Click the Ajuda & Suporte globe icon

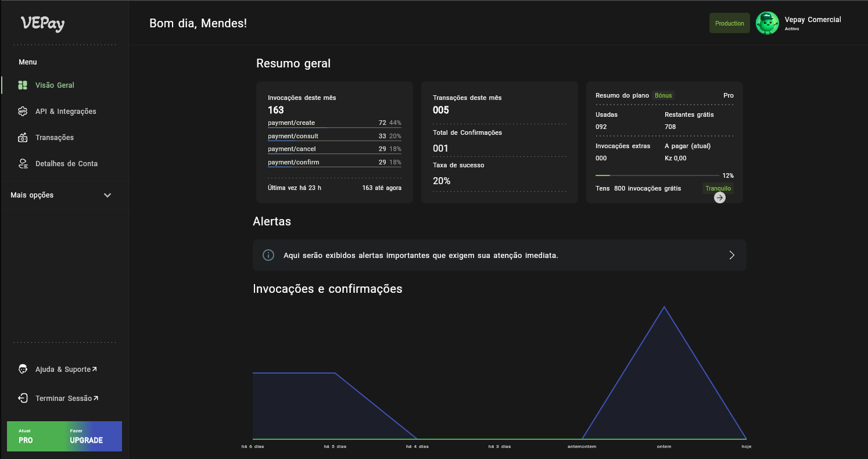click(22, 369)
